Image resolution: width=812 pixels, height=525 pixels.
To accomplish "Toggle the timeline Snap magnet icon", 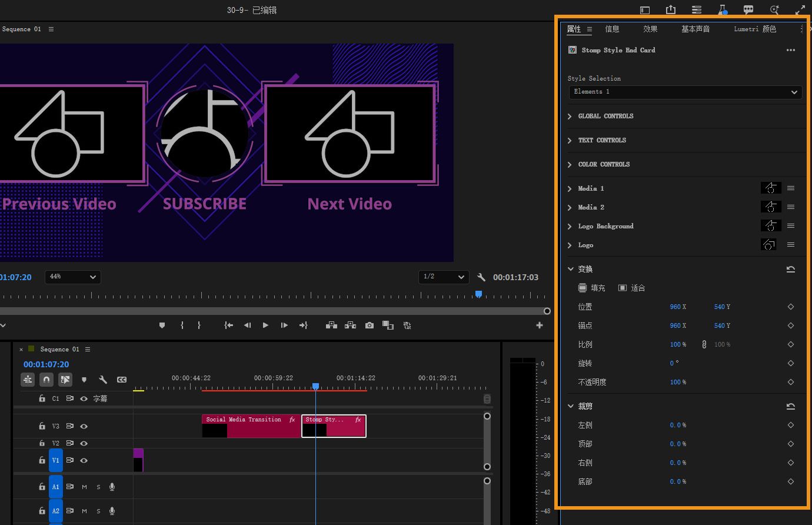I will click(x=46, y=380).
